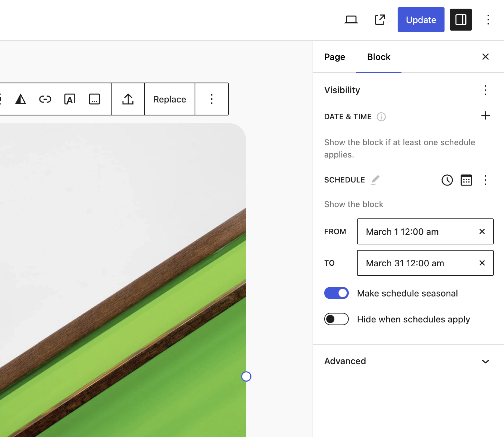Open Visibility panel options menu
504x437 pixels.
coord(485,90)
